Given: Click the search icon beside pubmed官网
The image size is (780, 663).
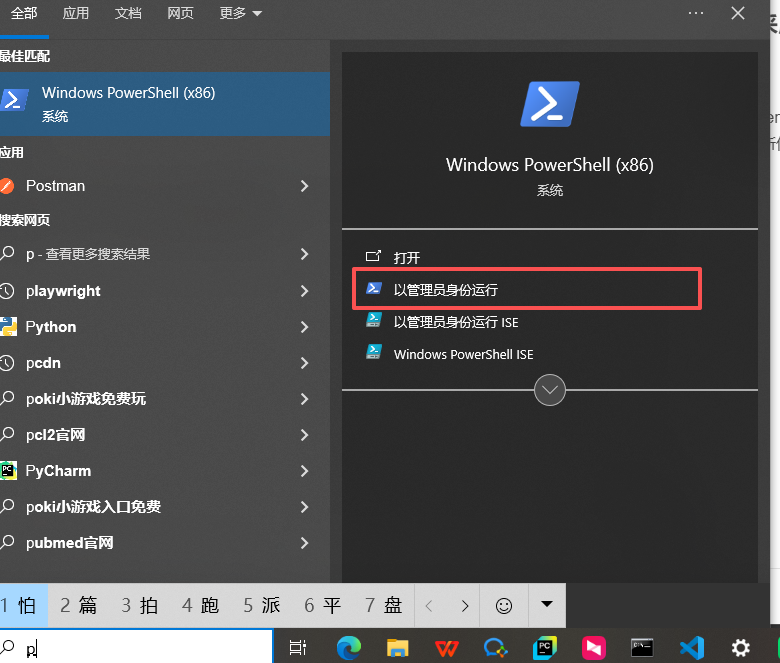Looking at the screenshot, I should point(7,542).
